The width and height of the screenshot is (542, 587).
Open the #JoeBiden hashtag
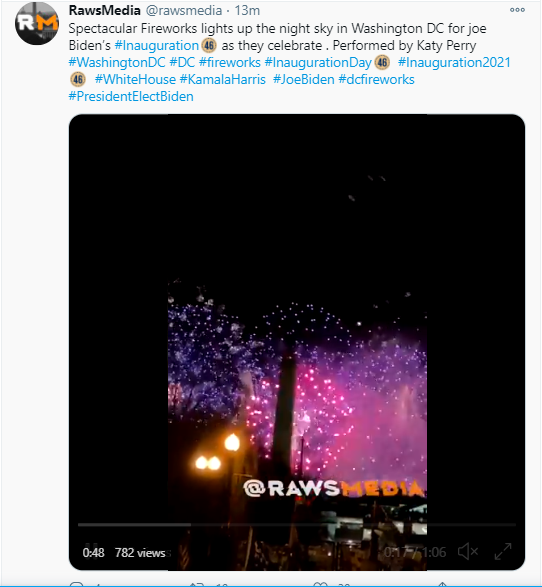304,79
